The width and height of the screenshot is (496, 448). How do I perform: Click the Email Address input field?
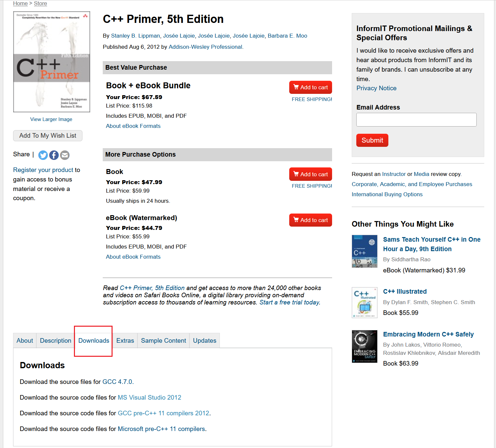pyautogui.click(x=416, y=120)
